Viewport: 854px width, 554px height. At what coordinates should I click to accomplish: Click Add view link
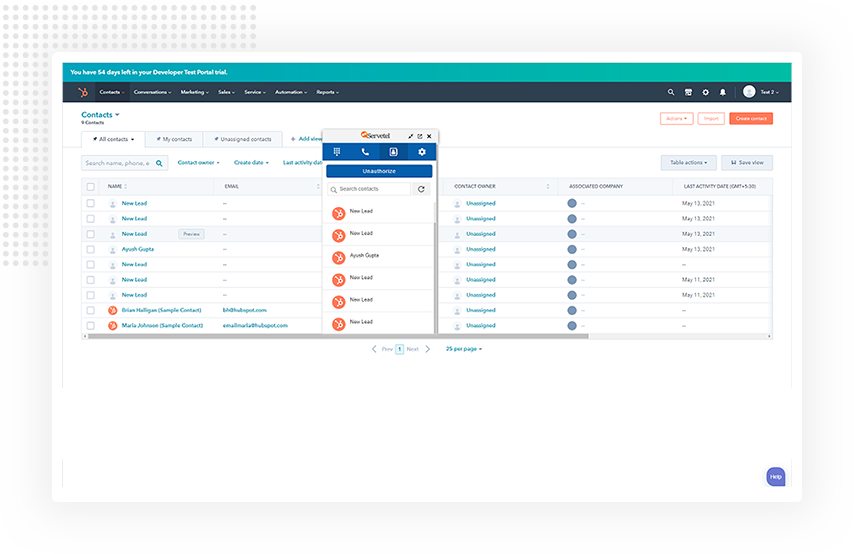pyautogui.click(x=306, y=139)
